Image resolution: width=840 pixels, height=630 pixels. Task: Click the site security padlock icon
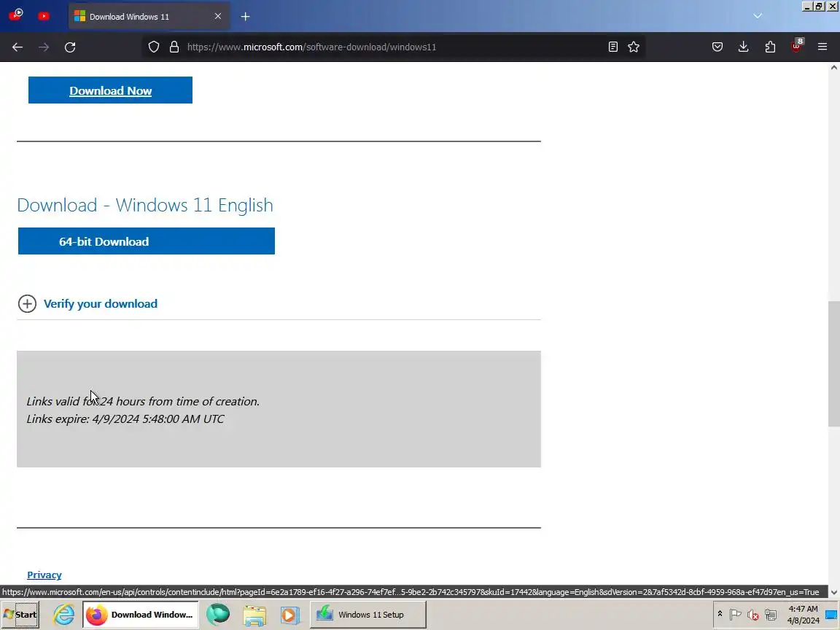(x=174, y=47)
